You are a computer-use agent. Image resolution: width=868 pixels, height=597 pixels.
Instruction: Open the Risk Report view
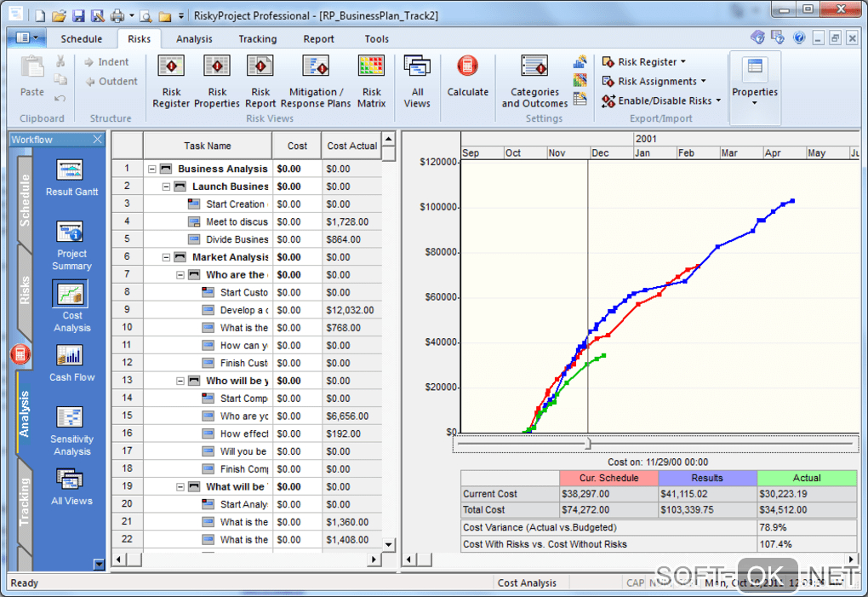(260, 81)
